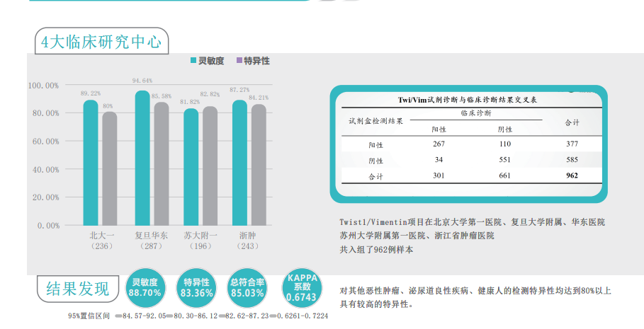Click the 灵敏度 88.70% circle badge
This screenshot has height=329, width=644.
tap(145, 286)
